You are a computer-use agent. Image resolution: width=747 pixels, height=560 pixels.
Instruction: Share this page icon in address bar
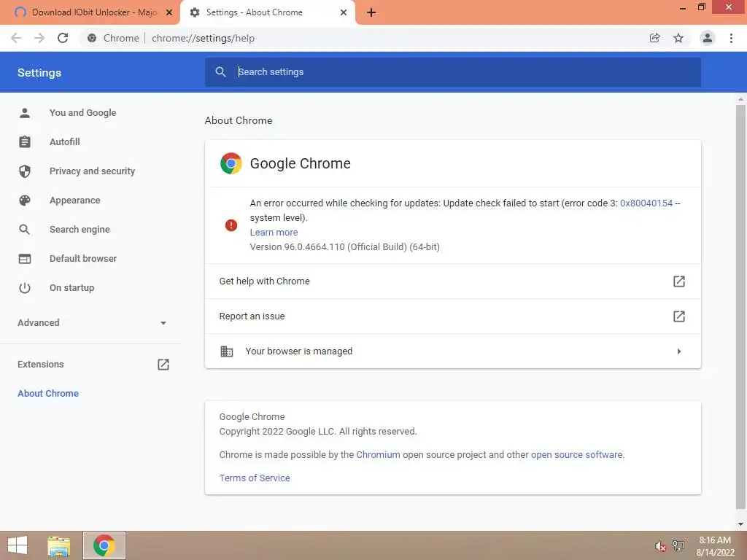click(655, 38)
